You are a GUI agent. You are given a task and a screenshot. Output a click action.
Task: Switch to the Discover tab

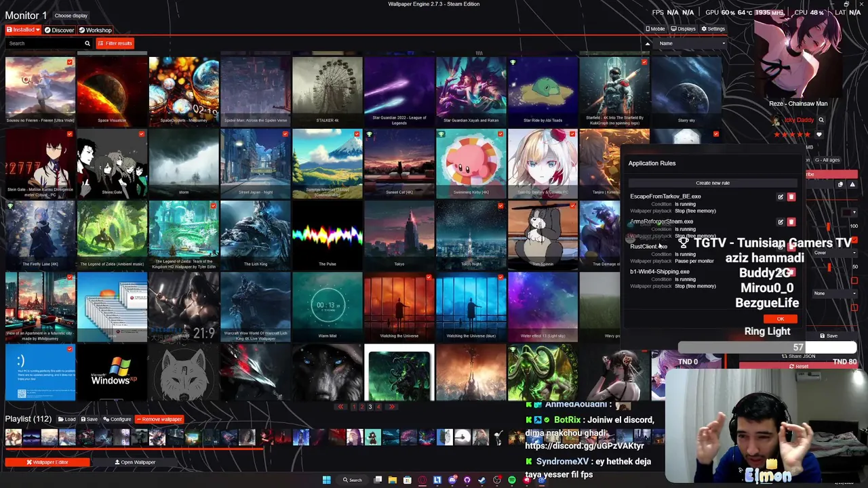point(59,30)
